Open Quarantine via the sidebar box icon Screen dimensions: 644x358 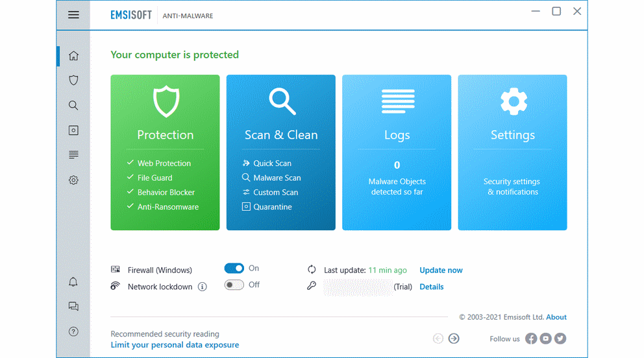[x=73, y=130]
